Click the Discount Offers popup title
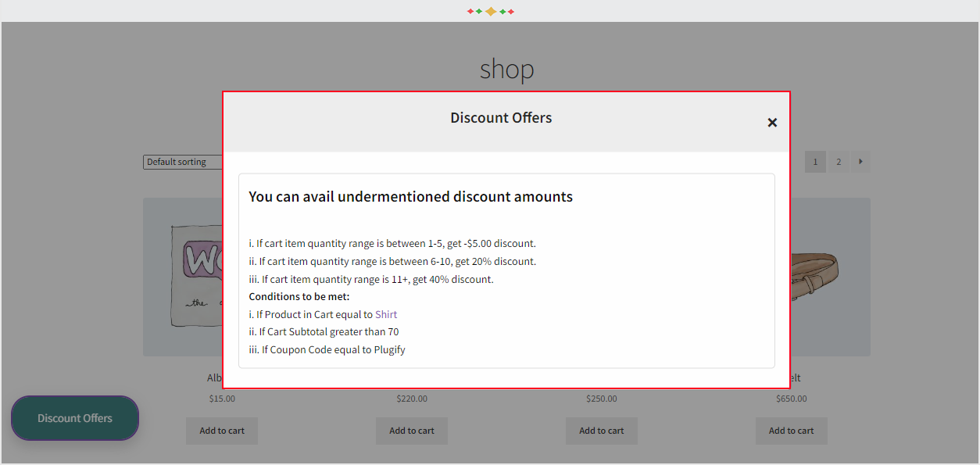Viewport: 980px width, 465px height. (501, 117)
